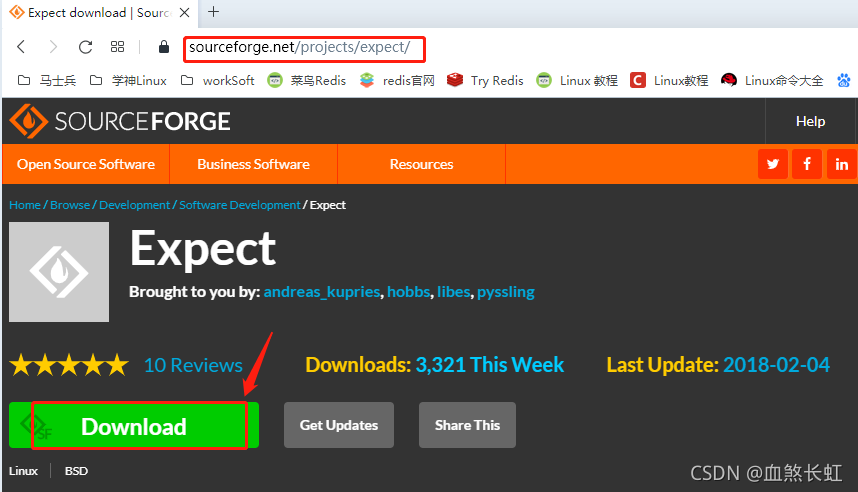858x492 pixels.
Task: Open a new browser tab
Action: (213, 11)
